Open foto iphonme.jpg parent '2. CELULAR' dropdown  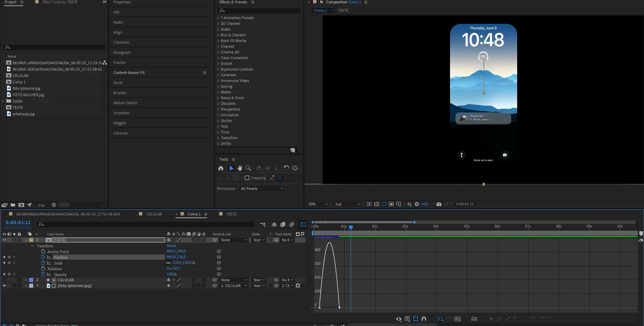234,286
